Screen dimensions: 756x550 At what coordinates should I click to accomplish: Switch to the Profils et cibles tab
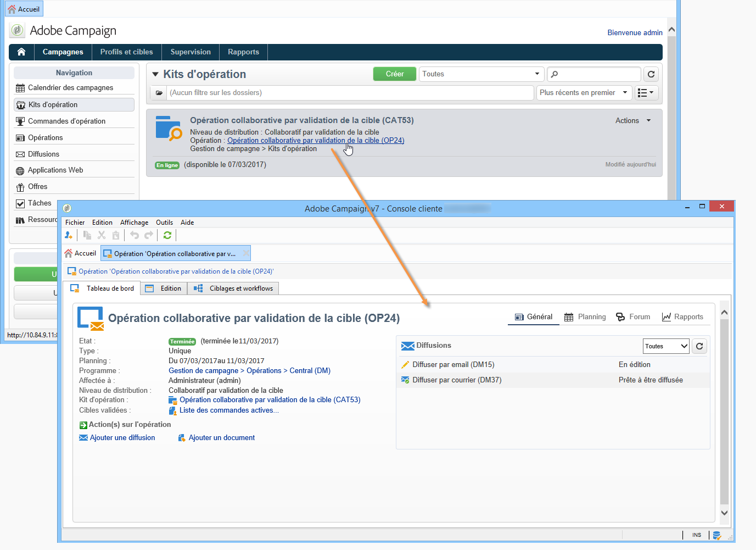(127, 52)
